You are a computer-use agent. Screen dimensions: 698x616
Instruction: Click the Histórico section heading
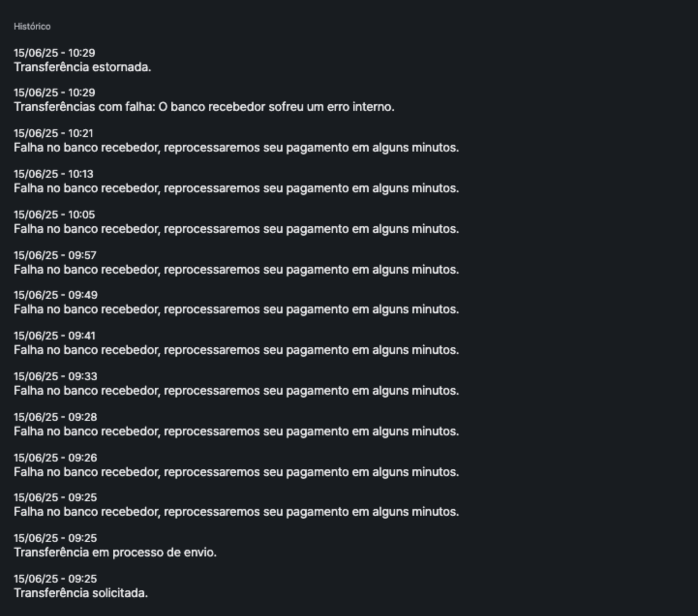coord(32,27)
